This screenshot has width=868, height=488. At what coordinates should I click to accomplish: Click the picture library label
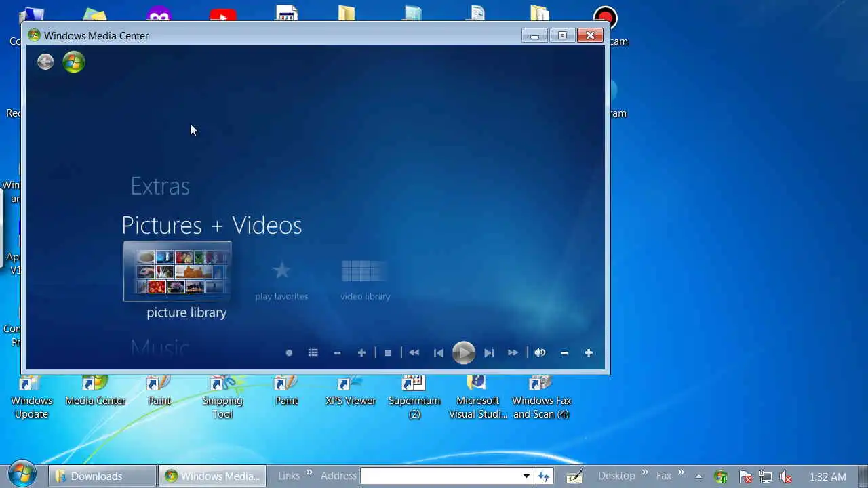(186, 312)
